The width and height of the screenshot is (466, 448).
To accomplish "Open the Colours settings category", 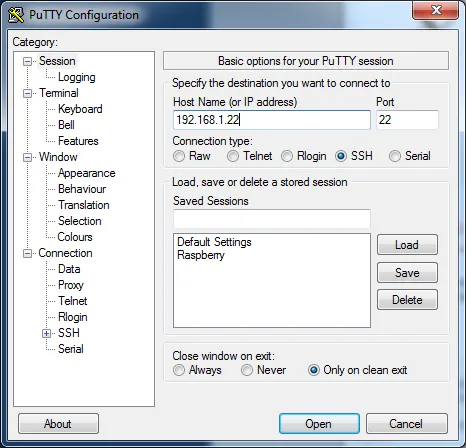I will coord(75,237).
